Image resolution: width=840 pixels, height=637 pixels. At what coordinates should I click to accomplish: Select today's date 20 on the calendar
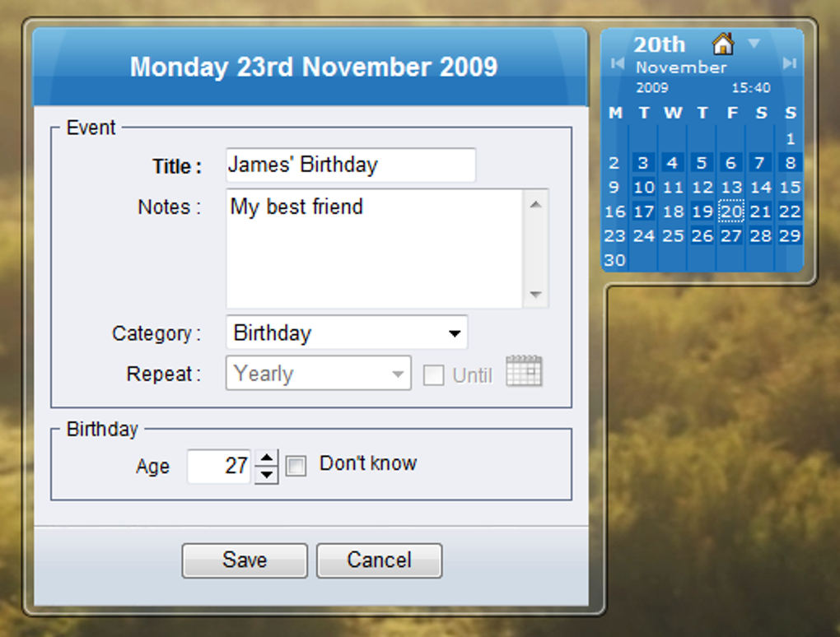point(730,212)
